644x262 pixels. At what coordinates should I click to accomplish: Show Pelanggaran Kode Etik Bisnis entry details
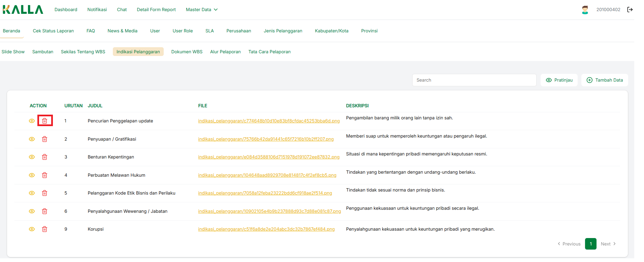32,193
